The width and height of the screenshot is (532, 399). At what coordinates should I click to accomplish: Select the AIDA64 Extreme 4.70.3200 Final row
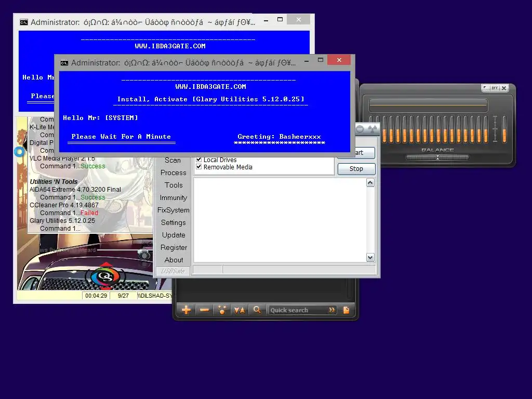(75, 189)
